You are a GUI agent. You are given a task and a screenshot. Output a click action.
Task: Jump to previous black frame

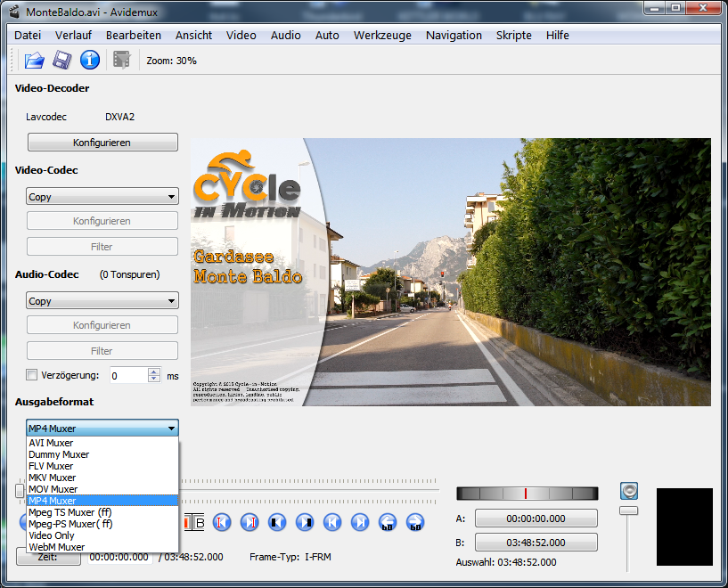(x=277, y=523)
